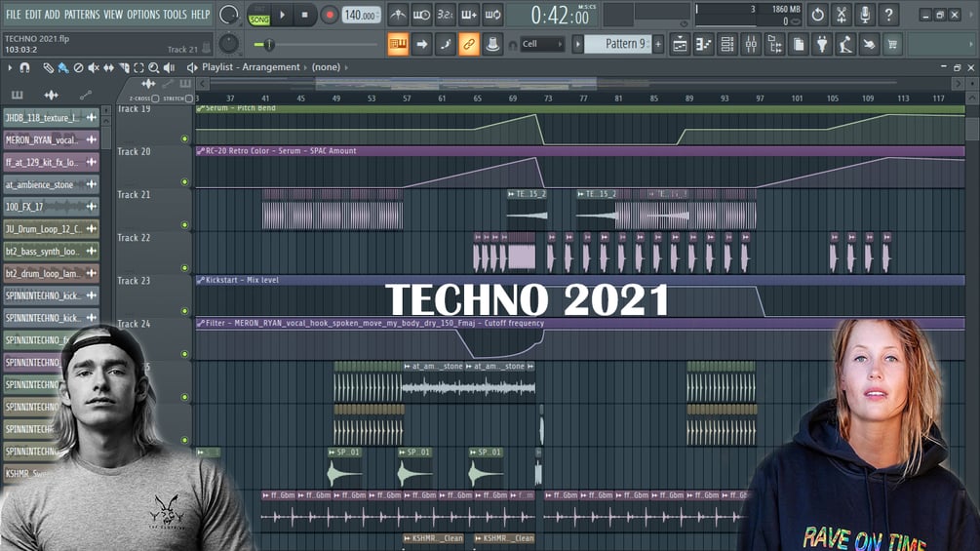This screenshot has width=980, height=551.
Task: Enable the STRETCH checkbox
Action: pos(189,98)
